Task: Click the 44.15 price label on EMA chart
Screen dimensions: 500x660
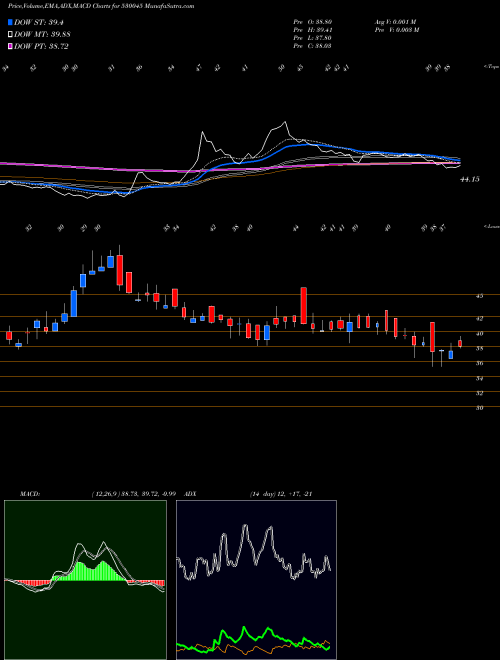Action: pos(470,180)
